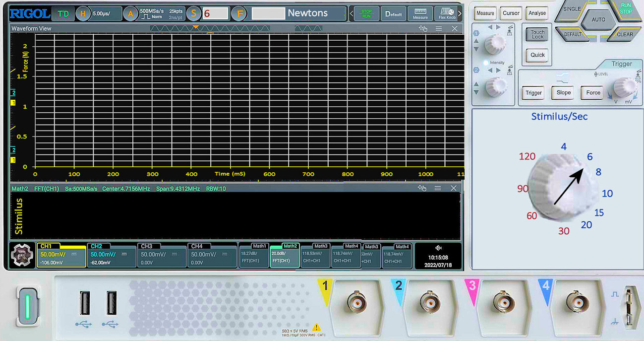Click the CLEAR button
The width and height of the screenshot is (644, 341).
pyautogui.click(x=625, y=35)
